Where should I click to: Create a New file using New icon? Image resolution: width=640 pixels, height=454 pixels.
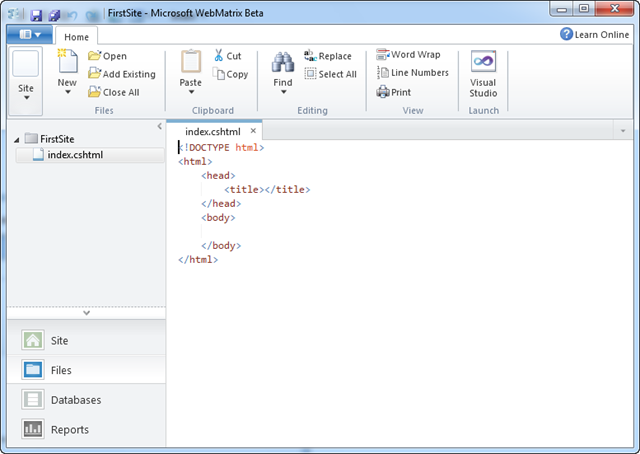click(67, 62)
